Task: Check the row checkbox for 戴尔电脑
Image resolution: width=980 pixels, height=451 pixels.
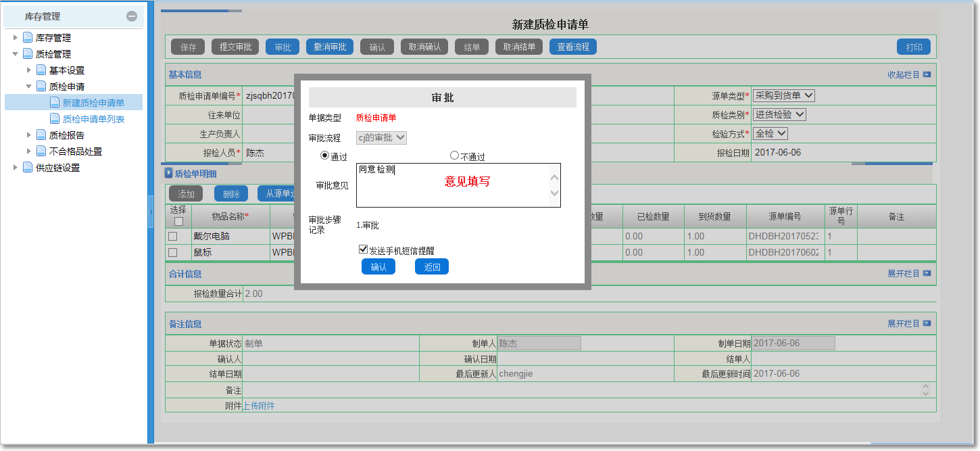Action: pyautogui.click(x=172, y=235)
